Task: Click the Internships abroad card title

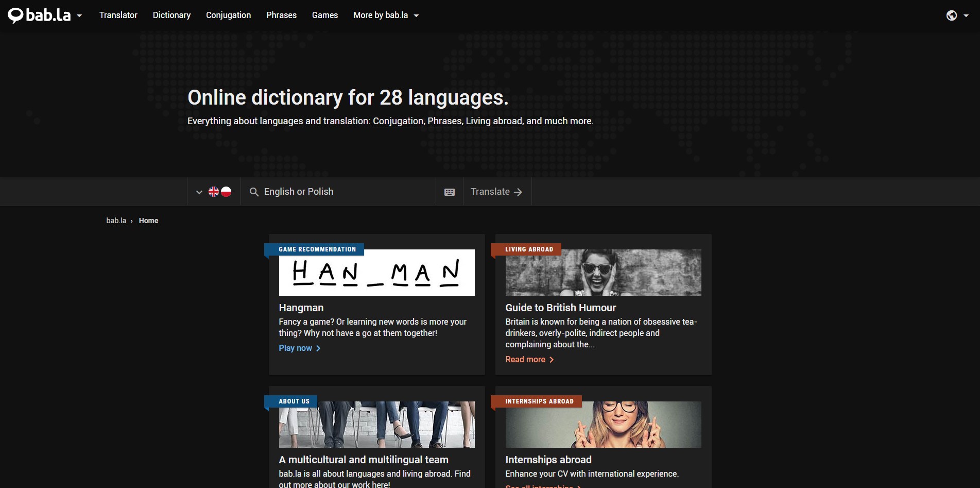Action: coord(548,460)
